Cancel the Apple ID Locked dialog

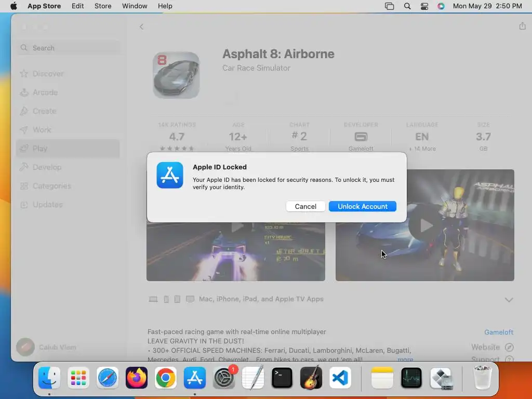pos(305,206)
